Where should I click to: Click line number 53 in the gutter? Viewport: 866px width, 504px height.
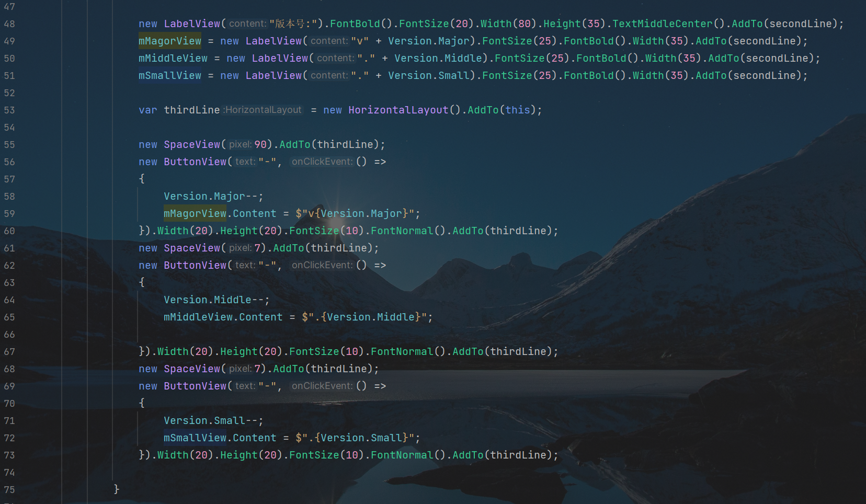tap(9, 110)
